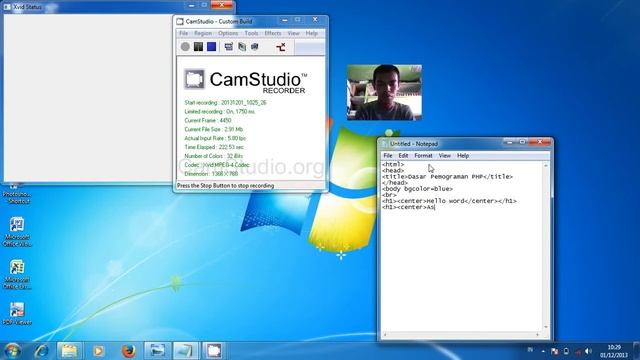640x360 pixels.
Task: Click the Notepad title bar icon
Action: coord(384,144)
